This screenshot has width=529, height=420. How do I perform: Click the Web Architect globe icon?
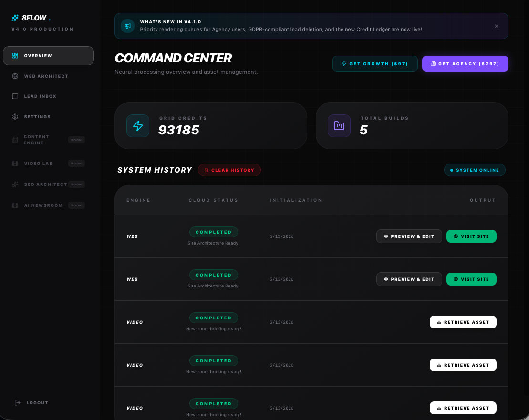(x=15, y=76)
